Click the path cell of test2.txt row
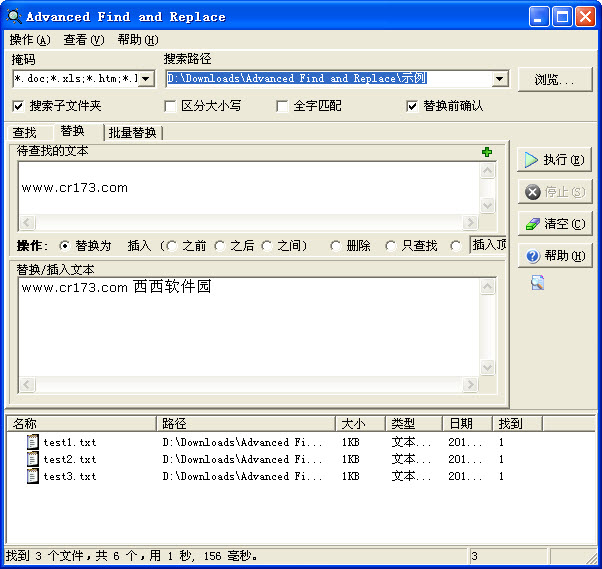This screenshot has height=569, width=602. point(242,460)
